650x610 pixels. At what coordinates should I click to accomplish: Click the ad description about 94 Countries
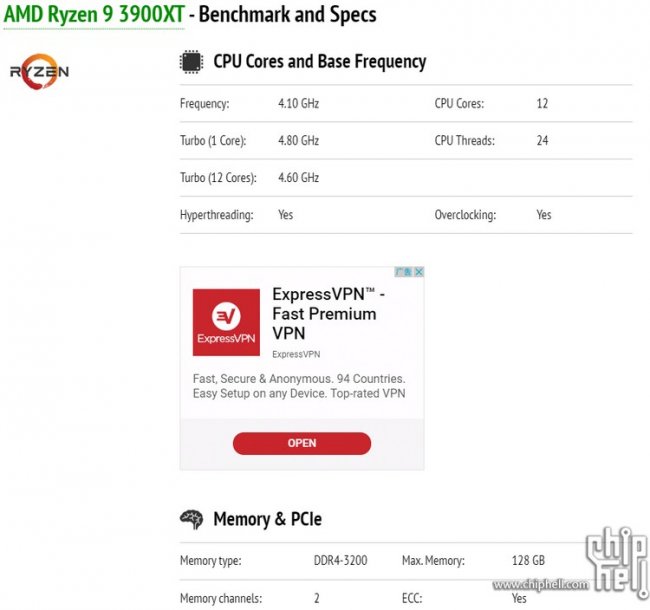pyautogui.click(x=299, y=386)
